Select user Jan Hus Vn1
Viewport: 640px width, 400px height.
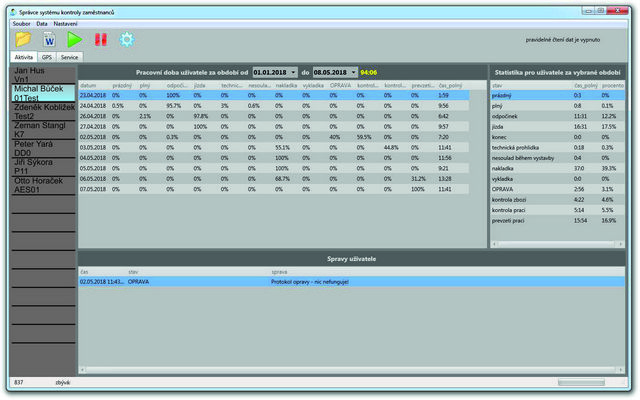(x=44, y=75)
